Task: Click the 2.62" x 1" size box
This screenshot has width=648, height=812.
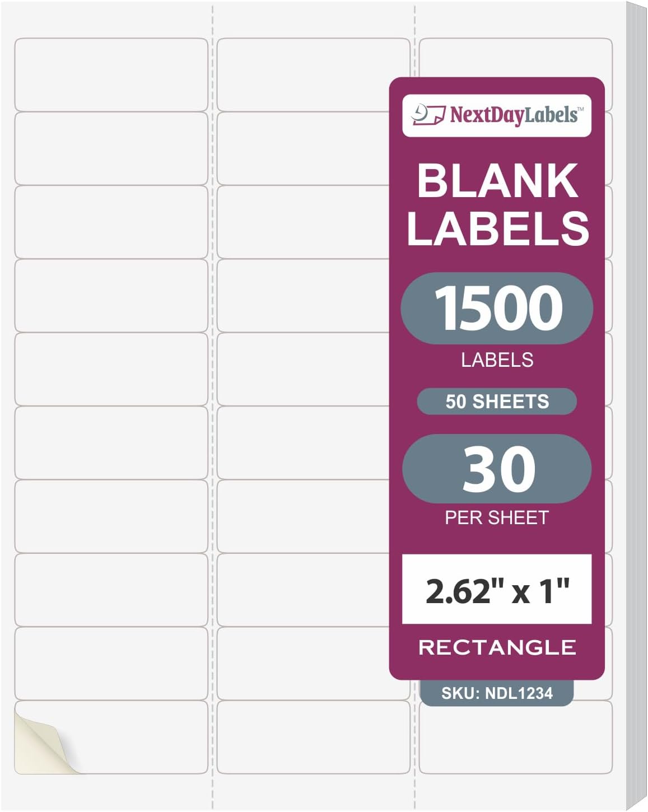Action: [x=497, y=589]
